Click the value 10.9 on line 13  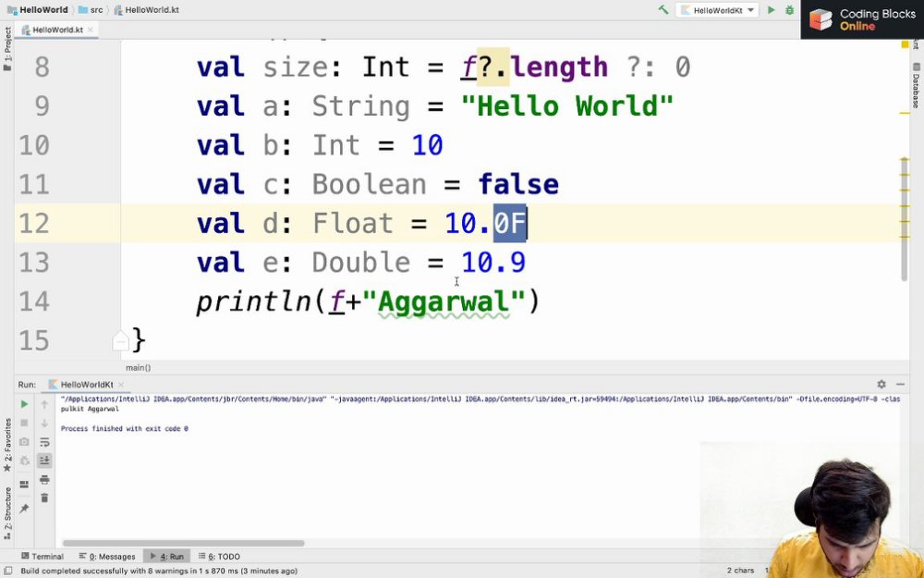tap(493, 263)
